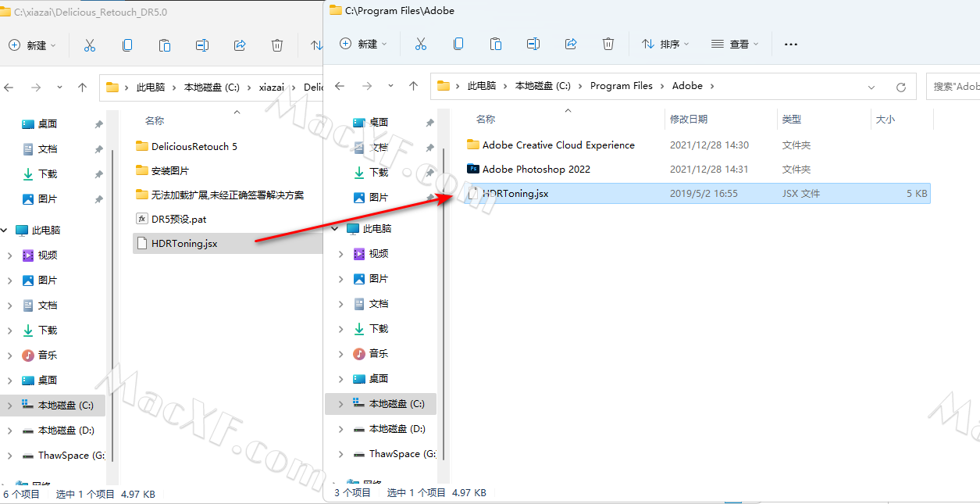980x504 pixels.
Task: Expand 本地磁盘 (C:) in the Adobe window sidebar
Action: click(341, 404)
